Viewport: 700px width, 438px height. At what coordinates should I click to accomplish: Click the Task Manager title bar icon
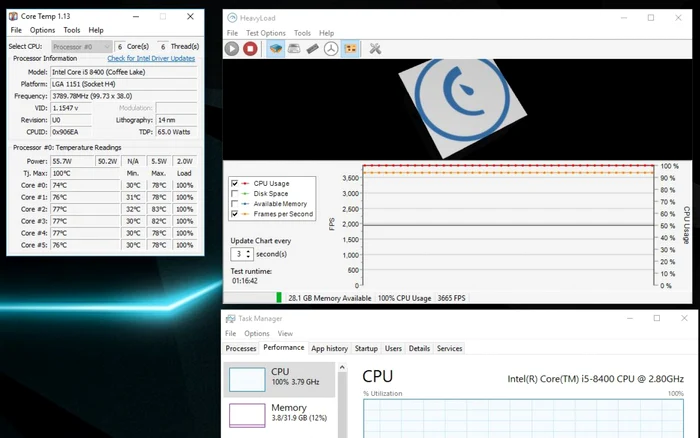[230, 318]
